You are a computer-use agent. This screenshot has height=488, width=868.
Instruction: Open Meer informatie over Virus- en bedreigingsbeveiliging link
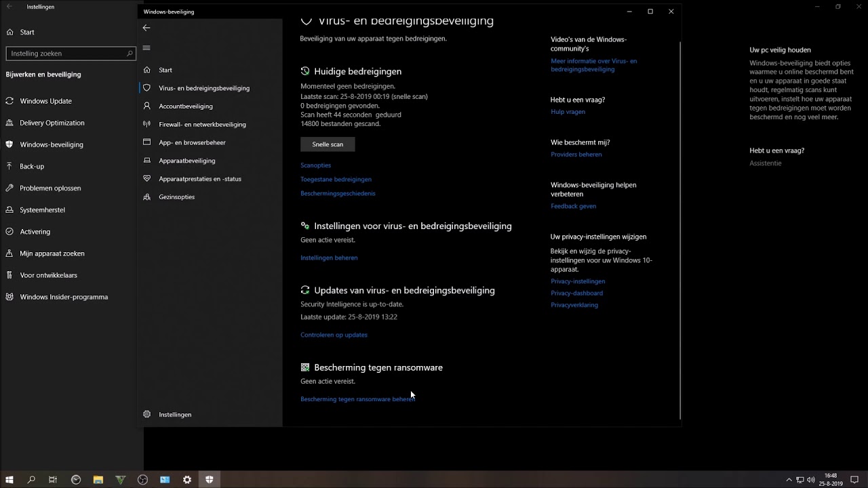point(594,65)
